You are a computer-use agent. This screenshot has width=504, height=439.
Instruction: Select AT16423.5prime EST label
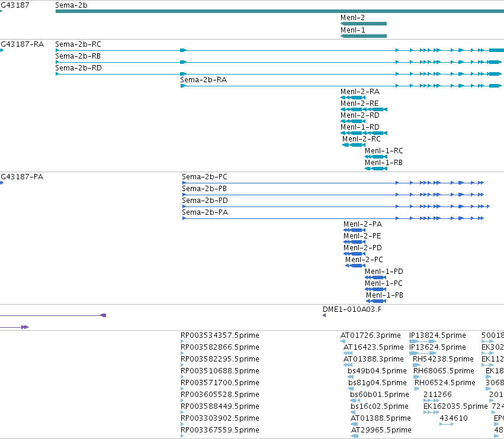[x=374, y=347]
